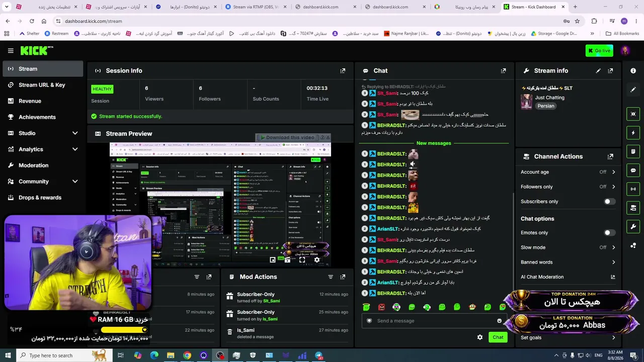644x362 pixels.
Task: Open Chrome from the taskbar
Action: click(187, 355)
